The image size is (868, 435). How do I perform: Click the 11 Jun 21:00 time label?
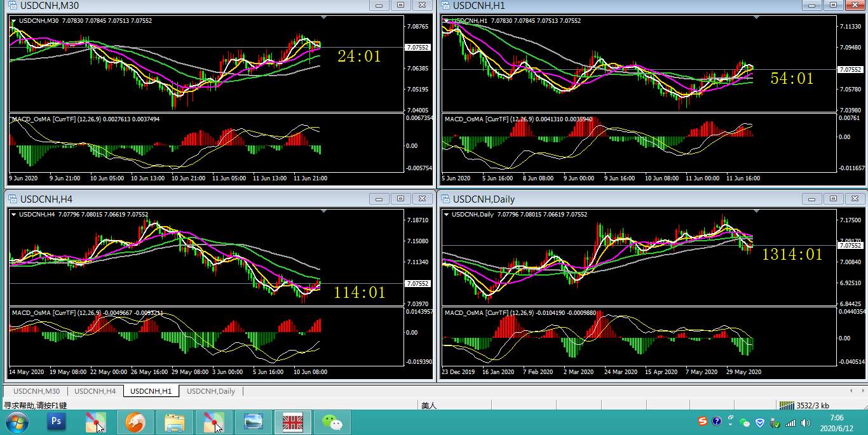[310, 178]
